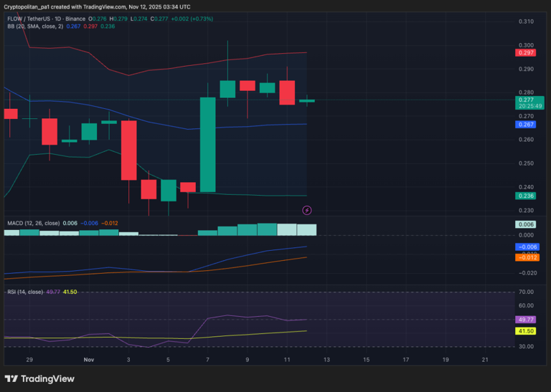Screen dimensions: 551x392
Task: Click the purple lightning bolt icon
Action: (307, 210)
